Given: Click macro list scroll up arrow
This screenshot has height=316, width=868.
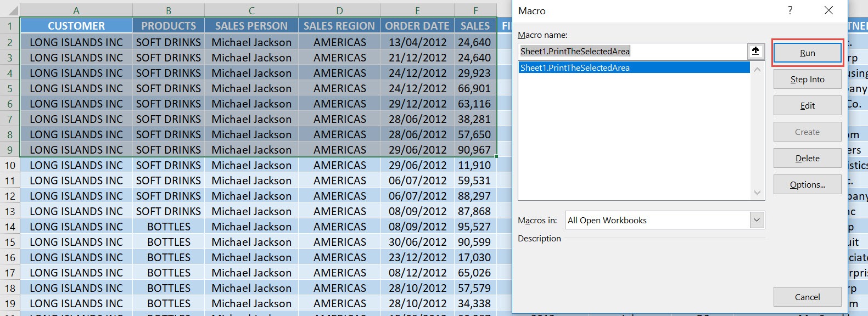Looking at the screenshot, I should click(x=757, y=69).
